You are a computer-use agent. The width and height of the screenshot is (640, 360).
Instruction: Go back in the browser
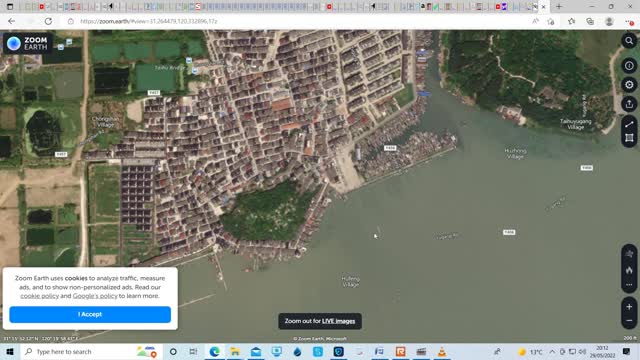click(11, 21)
